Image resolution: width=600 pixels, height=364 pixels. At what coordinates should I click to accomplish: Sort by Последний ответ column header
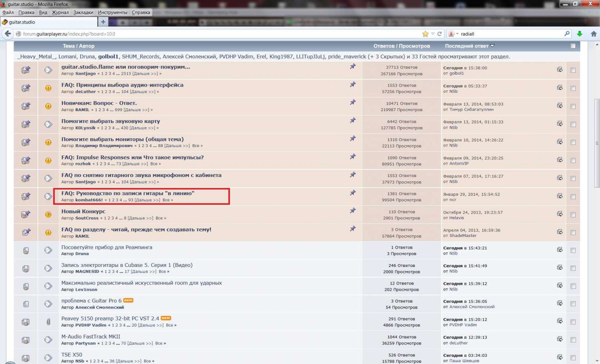click(466, 46)
